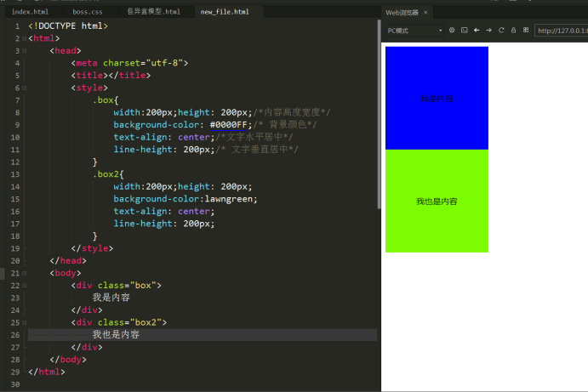588x392 pixels.
Task: Refresh the web browser preview
Action: (501, 31)
